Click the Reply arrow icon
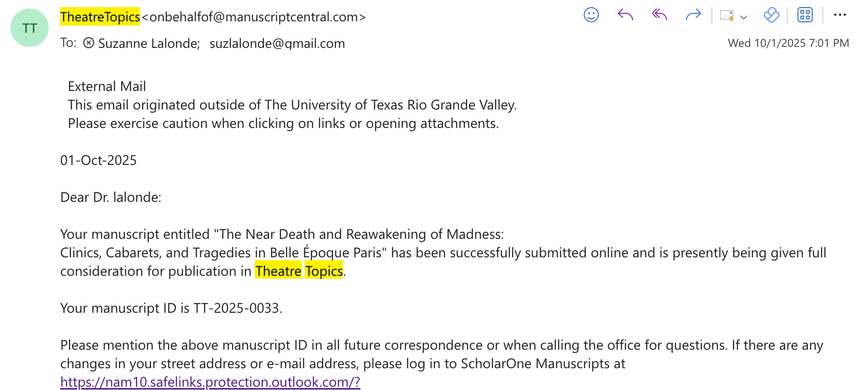The image size is (868, 390). click(x=625, y=15)
